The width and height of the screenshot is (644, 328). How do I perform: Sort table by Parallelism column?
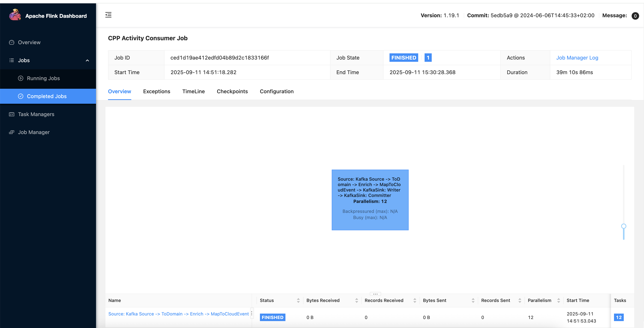pyautogui.click(x=558, y=300)
